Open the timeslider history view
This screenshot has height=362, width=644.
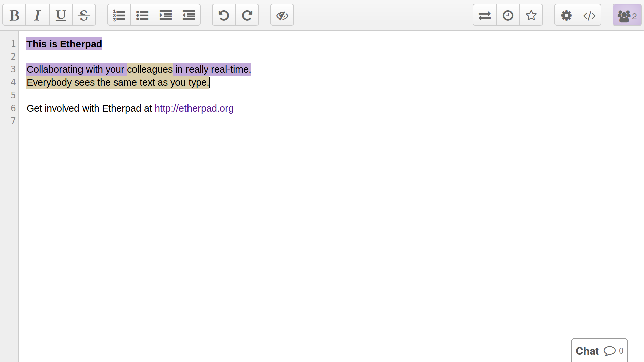(x=508, y=15)
